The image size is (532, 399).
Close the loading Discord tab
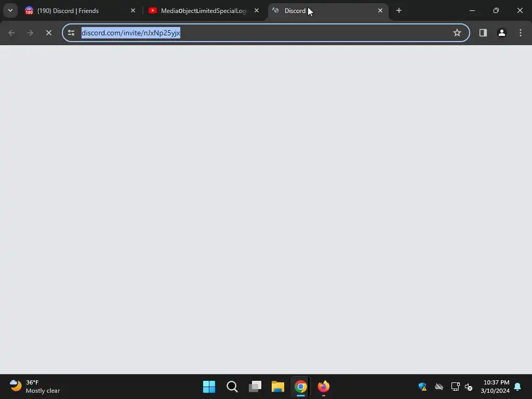[380, 10]
